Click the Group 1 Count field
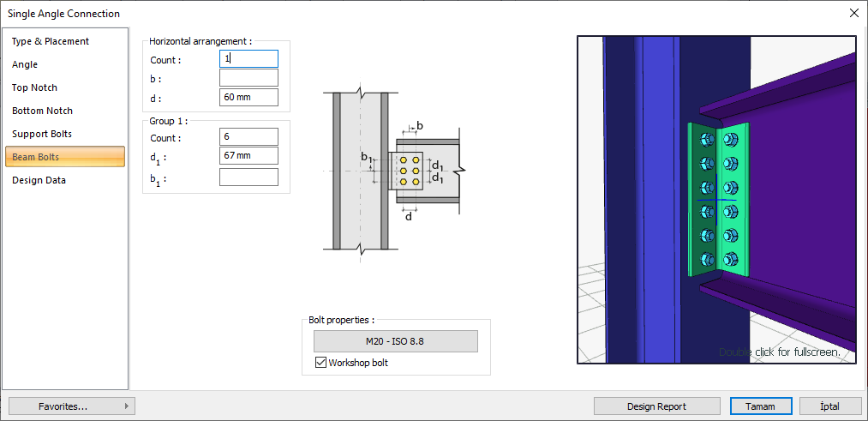Image resolution: width=868 pixels, height=421 pixels. (x=248, y=136)
